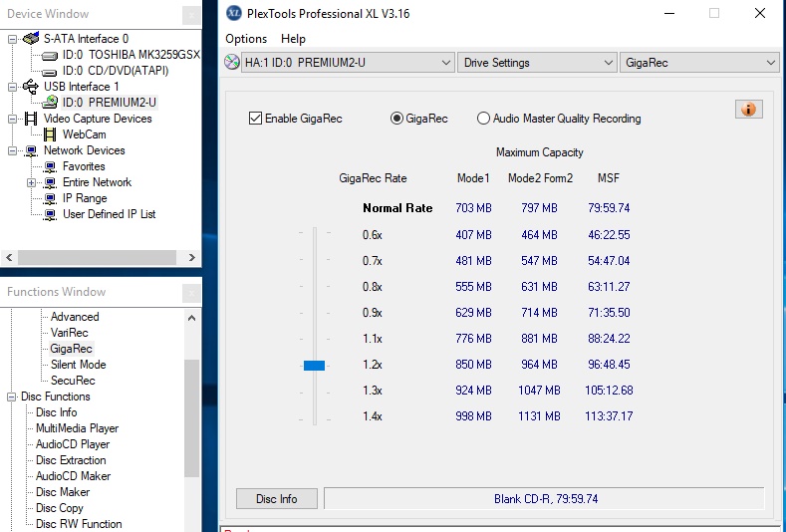The image size is (786, 532).
Task: Click the Favorites network icon
Action: [x=50, y=166]
